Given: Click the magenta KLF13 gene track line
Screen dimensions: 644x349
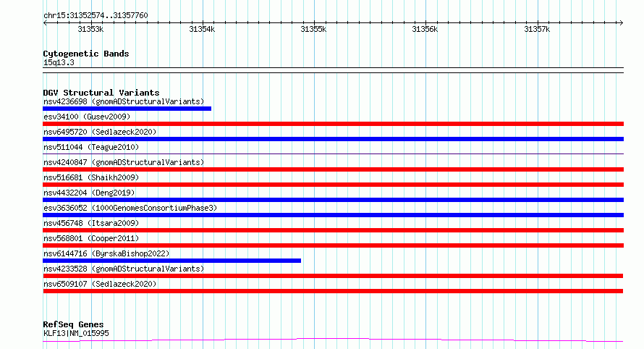Looking at the screenshot, I should click(333, 340).
